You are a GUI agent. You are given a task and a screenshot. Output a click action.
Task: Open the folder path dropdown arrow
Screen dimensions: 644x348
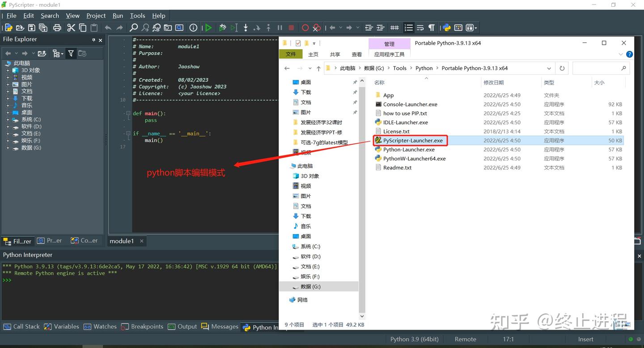tap(549, 68)
